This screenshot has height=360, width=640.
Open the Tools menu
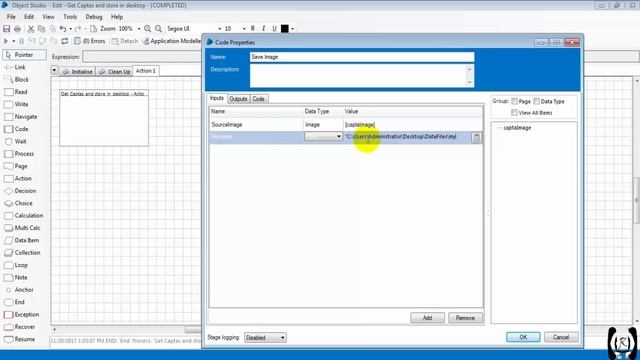click(x=70, y=17)
